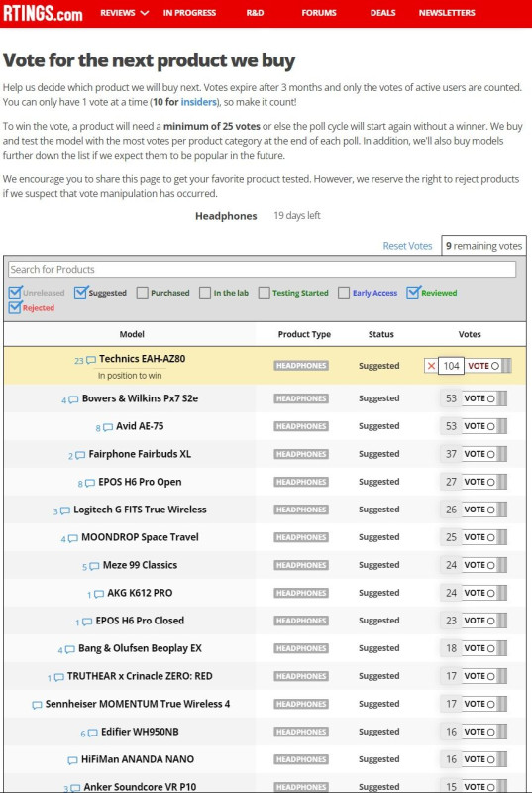
Task: Follow the insiders link
Action: [x=198, y=102]
